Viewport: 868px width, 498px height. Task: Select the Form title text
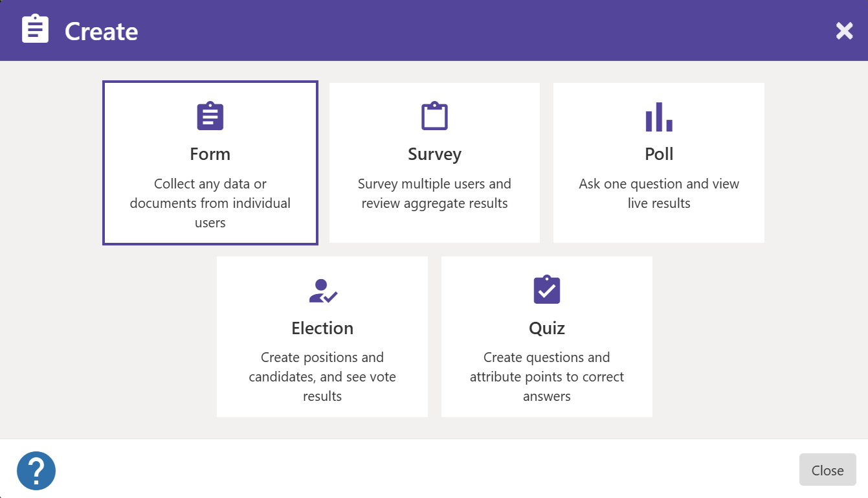[x=210, y=154]
